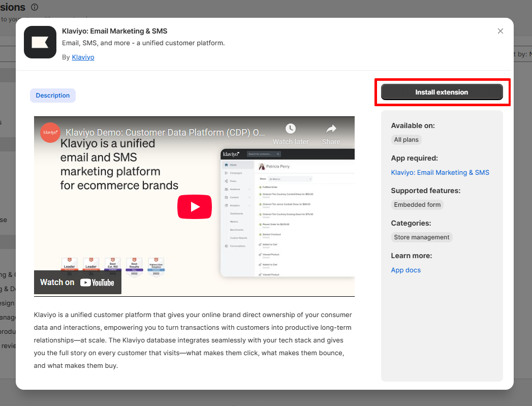Play the Klaviyo demo YouTube video
532x406 pixels.
pos(195,207)
